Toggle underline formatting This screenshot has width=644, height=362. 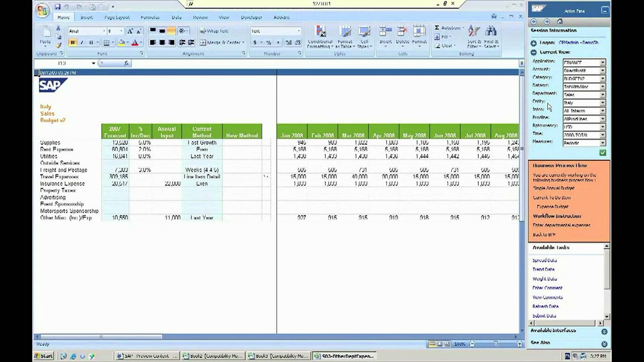[x=91, y=43]
